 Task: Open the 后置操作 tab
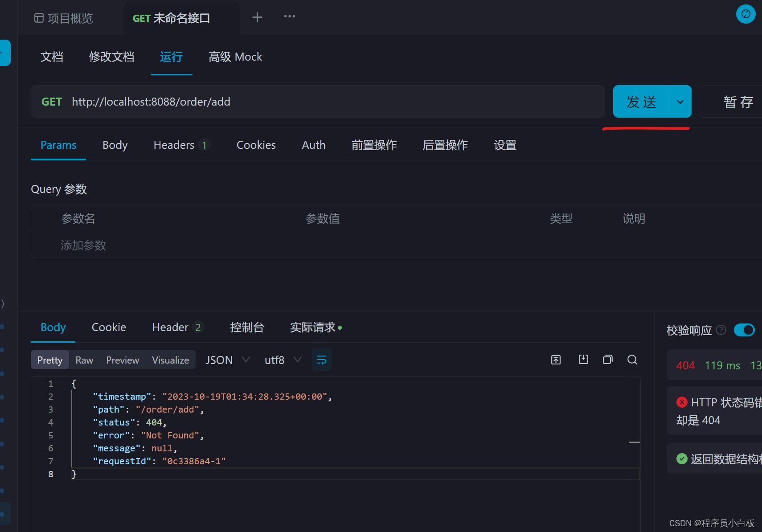(445, 145)
